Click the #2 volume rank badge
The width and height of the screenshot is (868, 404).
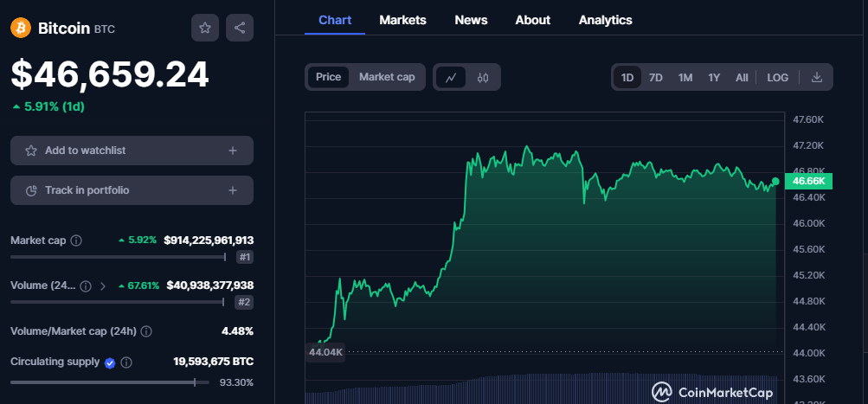pyautogui.click(x=245, y=302)
